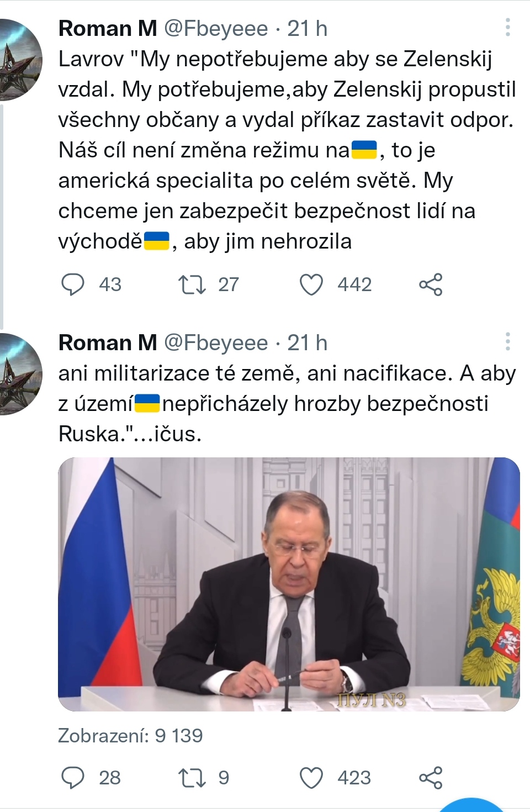Viewport: 530px width, 812px height.
Task: Tap the blue compose button at the bottom
Action: coord(472,806)
